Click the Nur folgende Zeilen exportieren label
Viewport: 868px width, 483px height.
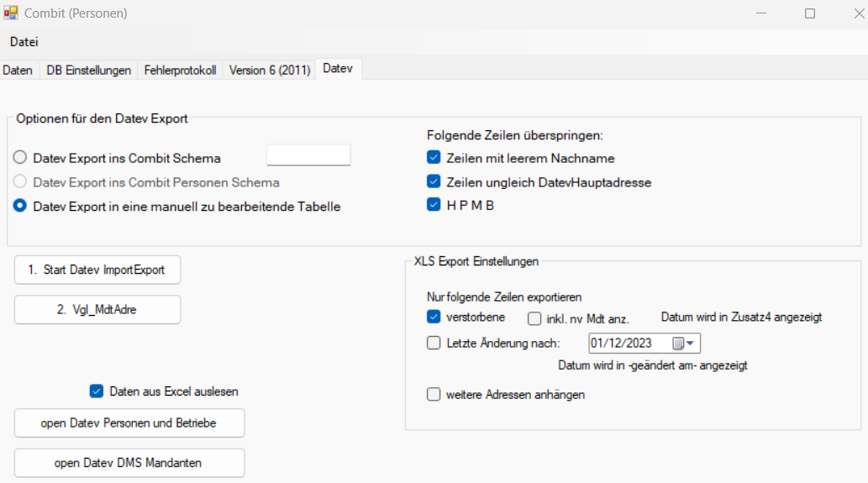504,297
